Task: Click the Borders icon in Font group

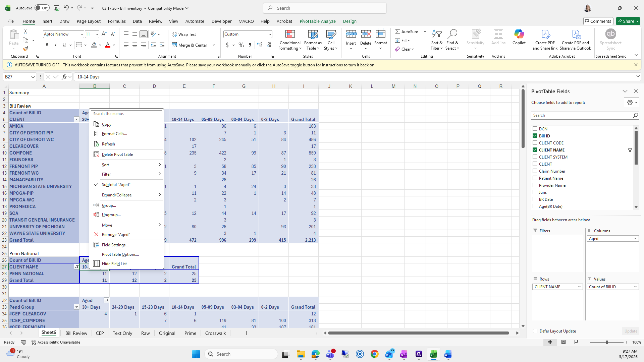Action: [x=79, y=45]
